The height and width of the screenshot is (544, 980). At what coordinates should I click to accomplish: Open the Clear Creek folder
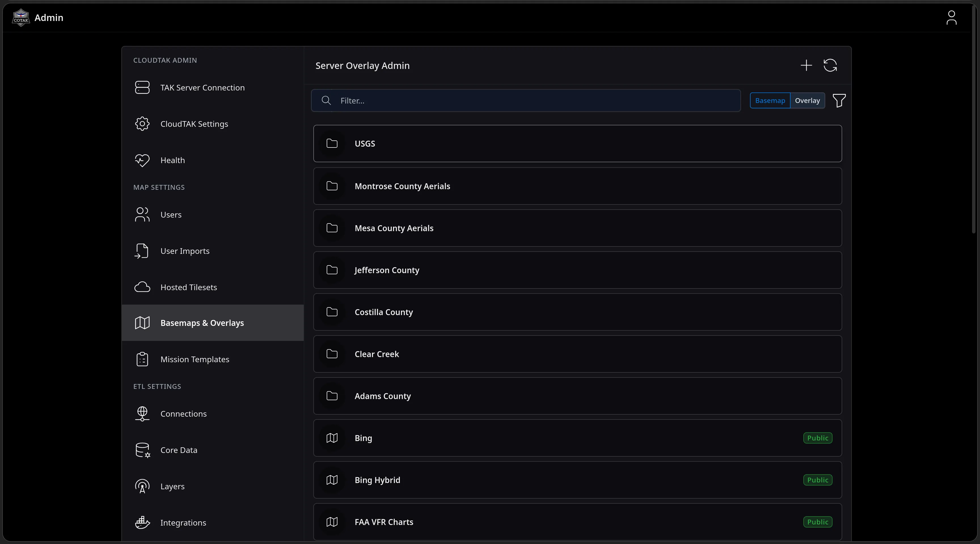578,354
